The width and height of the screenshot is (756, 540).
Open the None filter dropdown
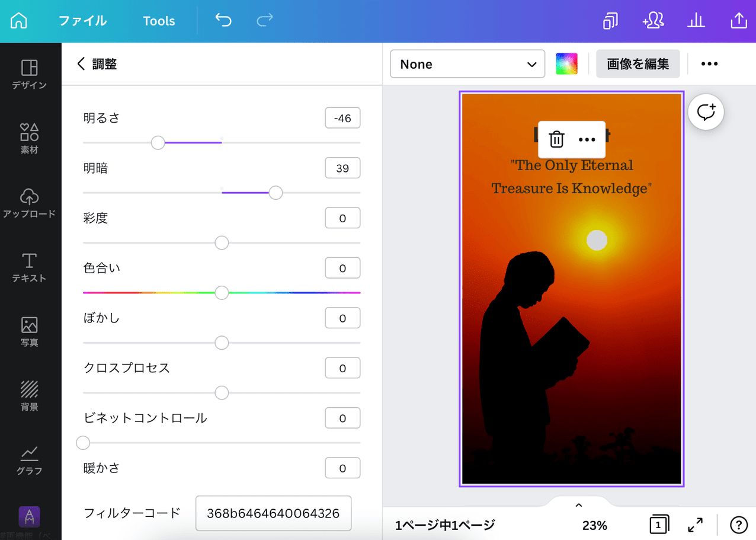pyautogui.click(x=467, y=64)
